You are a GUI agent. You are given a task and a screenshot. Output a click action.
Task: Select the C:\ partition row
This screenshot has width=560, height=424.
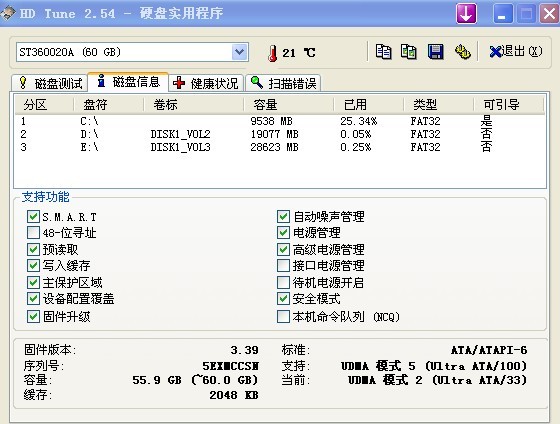pyautogui.click(x=280, y=121)
